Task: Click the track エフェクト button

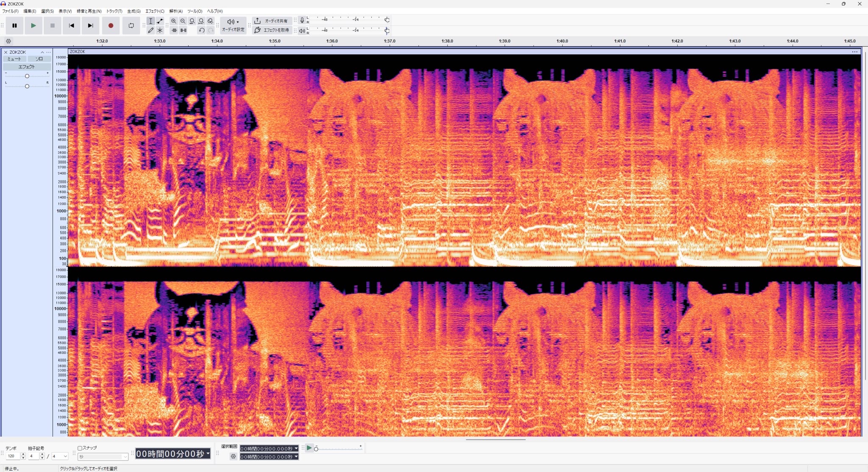Action: (27, 67)
